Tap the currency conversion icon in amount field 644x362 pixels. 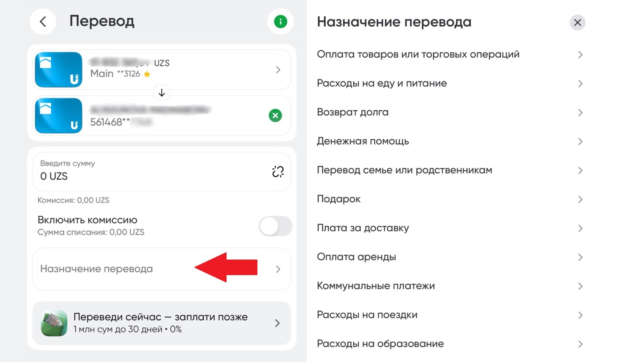pyautogui.click(x=278, y=172)
